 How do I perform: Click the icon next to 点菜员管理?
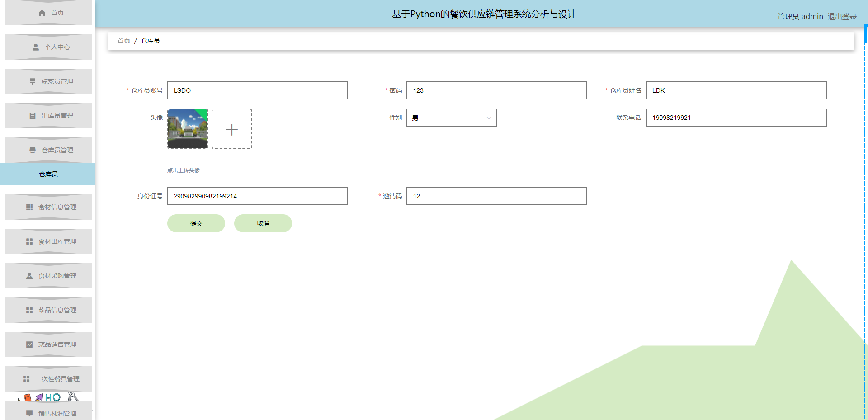(33, 81)
